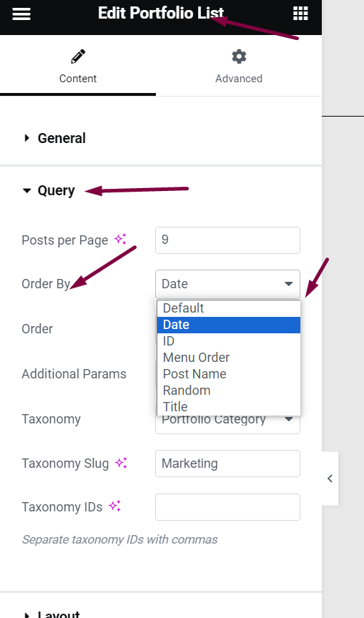
Task: Click AI sparkle icon beside Taxonomy Slug
Action: 121,463
